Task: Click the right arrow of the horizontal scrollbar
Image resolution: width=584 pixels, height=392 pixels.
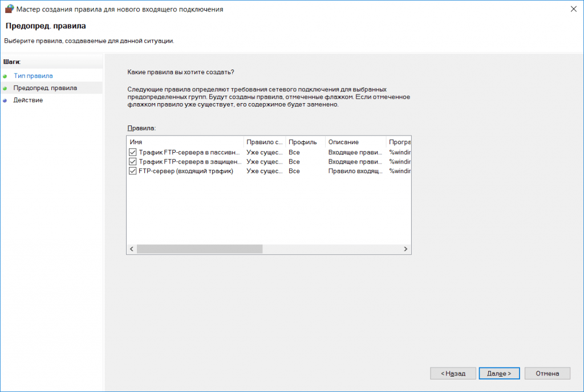Action: click(405, 249)
